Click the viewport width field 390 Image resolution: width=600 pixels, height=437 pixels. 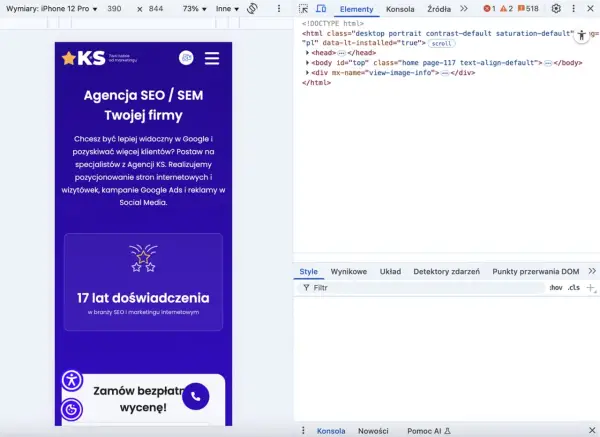pos(114,8)
